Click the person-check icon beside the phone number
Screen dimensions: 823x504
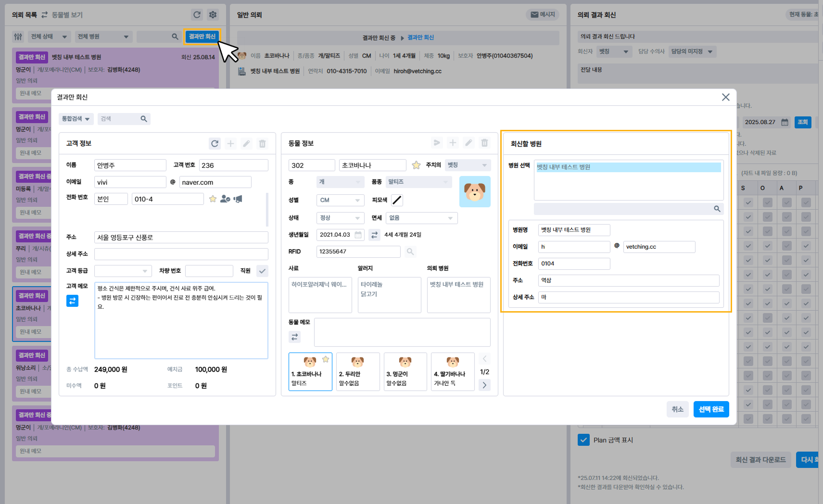[225, 199]
